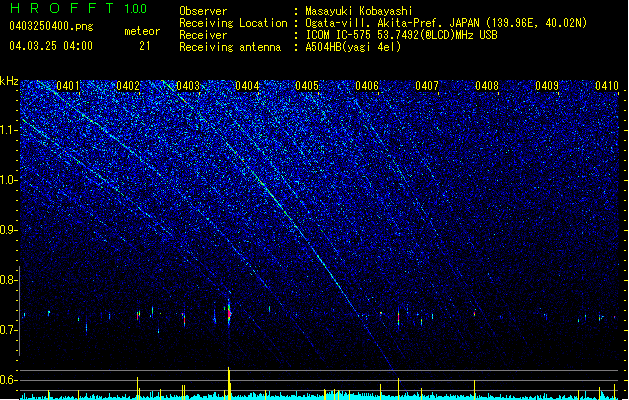Image resolution: width=629 pixels, height=400 pixels.
Task: Select the file name 0403250400.png
Action: (x=51, y=26)
